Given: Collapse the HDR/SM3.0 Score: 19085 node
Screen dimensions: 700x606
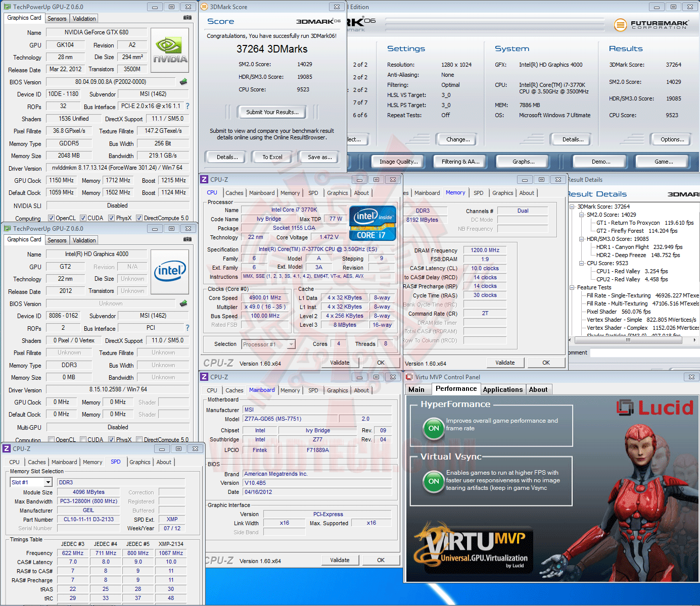Looking at the screenshot, I should [x=582, y=239].
